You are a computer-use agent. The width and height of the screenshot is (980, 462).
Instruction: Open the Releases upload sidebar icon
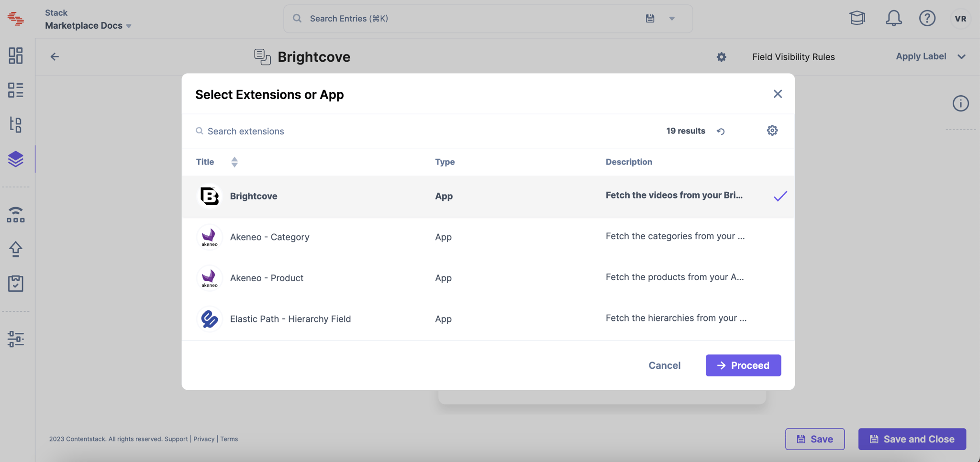(15, 249)
